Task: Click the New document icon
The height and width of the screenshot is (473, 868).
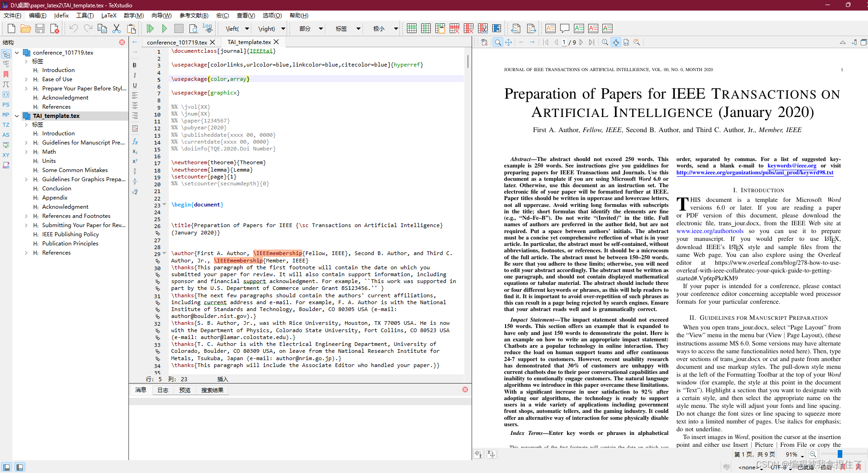Action: coord(11,28)
